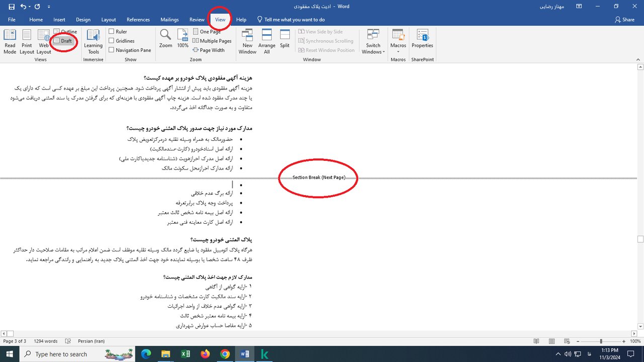Open the References tab
The width and height of the screenshot is (644, 362).
138,20
